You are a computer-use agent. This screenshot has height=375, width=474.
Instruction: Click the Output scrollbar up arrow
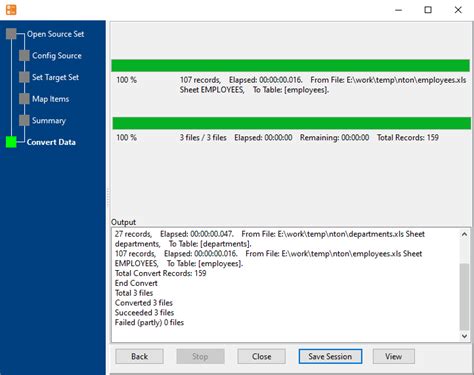pyautogui.click(x=464, y=234)
